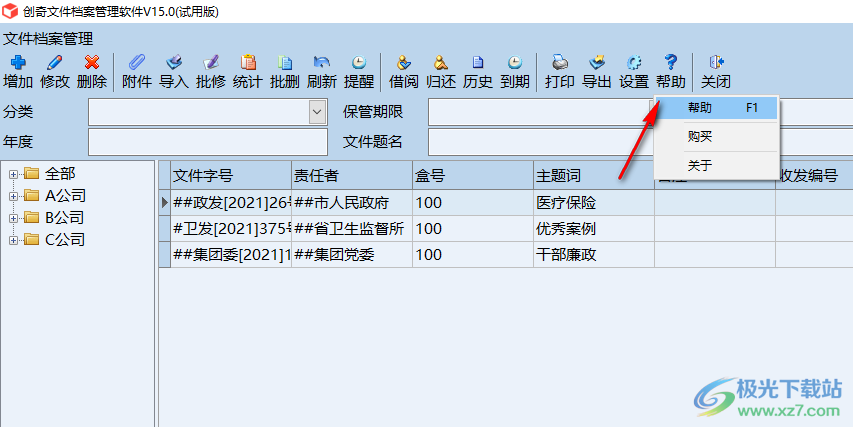Viewport: 853px width, 427px height.
Task: Sort by the 主题词 column header
Action: 594,175
